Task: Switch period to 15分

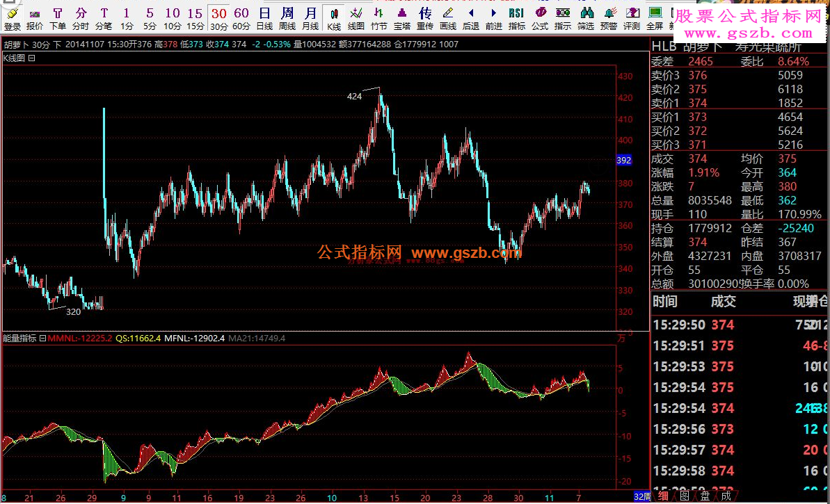Action: point(195,18)
